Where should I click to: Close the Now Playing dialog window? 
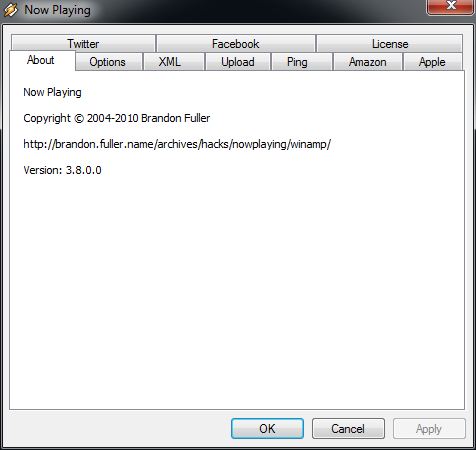coord(451,6)
